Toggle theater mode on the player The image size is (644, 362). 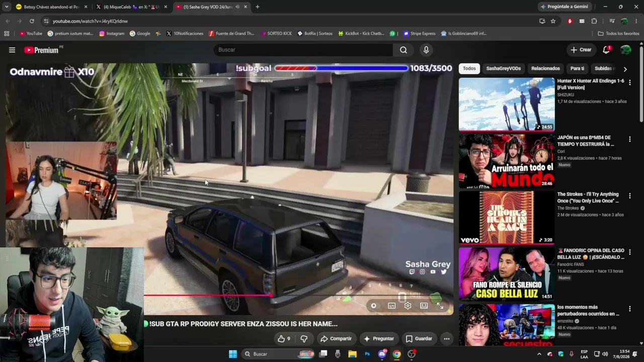click(424, 306)
